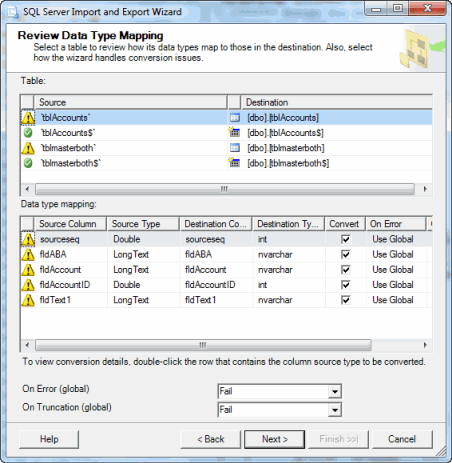This screenshot has width=452, height=463.
Task: Click warning icon on fldAccountID column row
Action: 28,285
